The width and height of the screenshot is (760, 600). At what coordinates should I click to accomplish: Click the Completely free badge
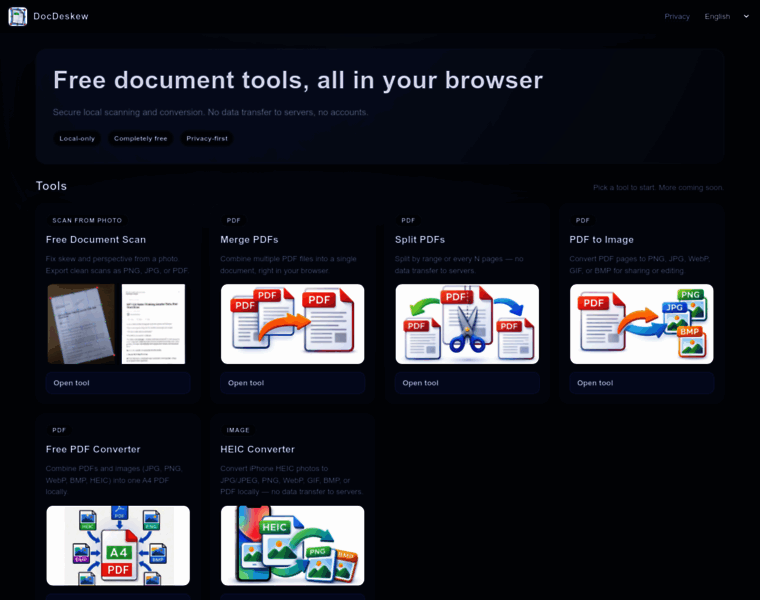[140, 138]
